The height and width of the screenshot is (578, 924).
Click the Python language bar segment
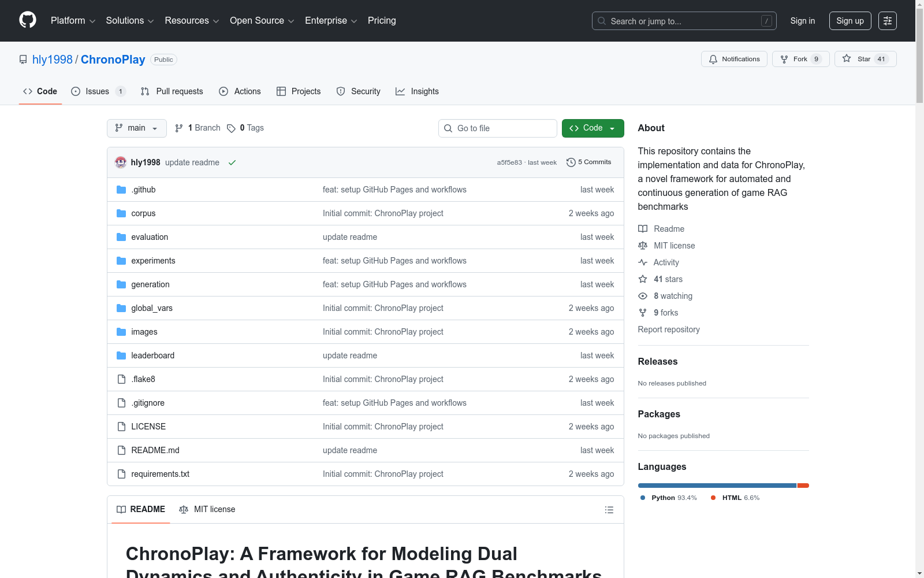pyautogui.click(x=717, y=486)
